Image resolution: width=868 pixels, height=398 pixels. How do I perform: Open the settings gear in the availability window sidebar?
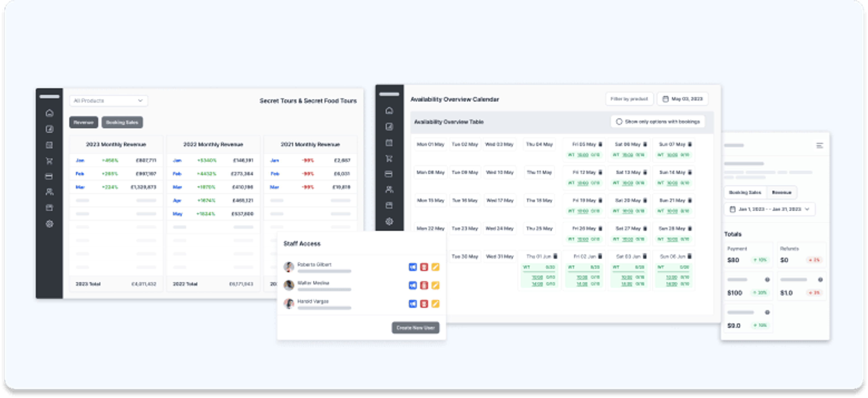pos(389,221)
